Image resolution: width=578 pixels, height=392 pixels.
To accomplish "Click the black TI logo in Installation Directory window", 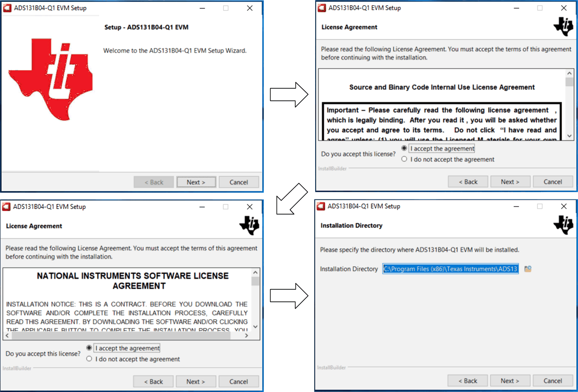I will 564,225.
